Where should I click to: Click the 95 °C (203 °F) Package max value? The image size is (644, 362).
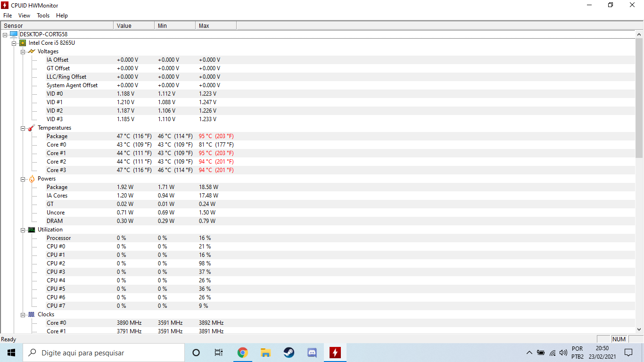(x=216, y=136)
